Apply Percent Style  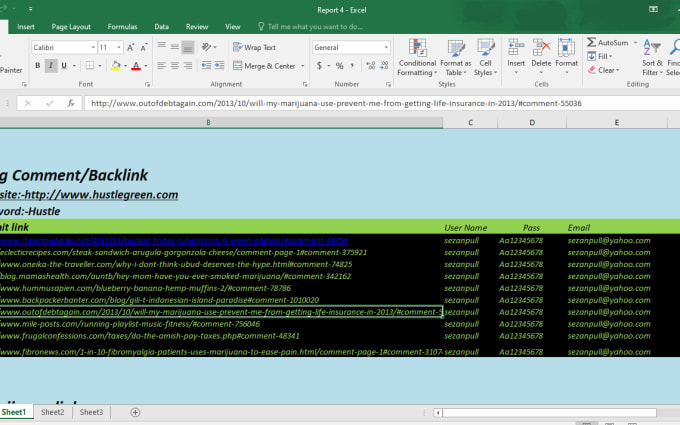pyautogui.click(x=340, y=65)
